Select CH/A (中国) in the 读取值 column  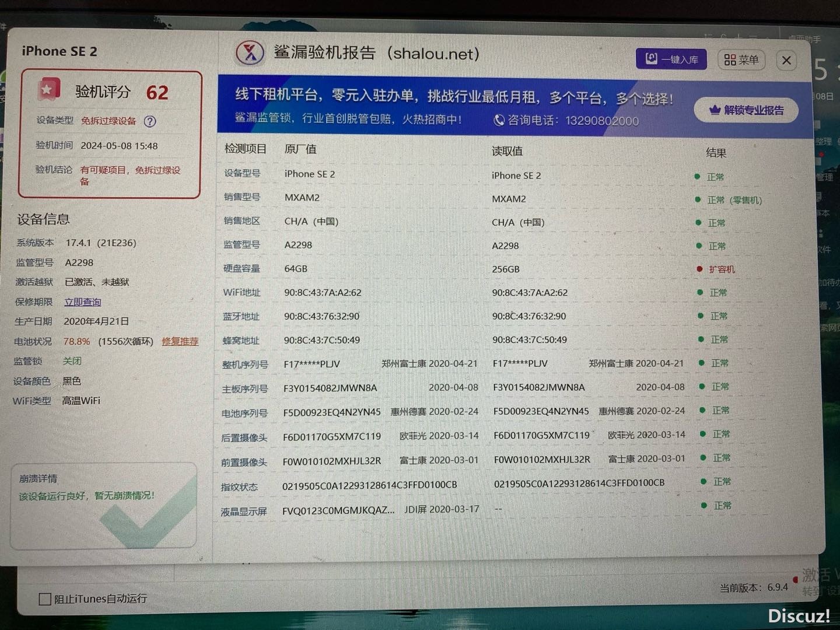(x=518, y=223)
